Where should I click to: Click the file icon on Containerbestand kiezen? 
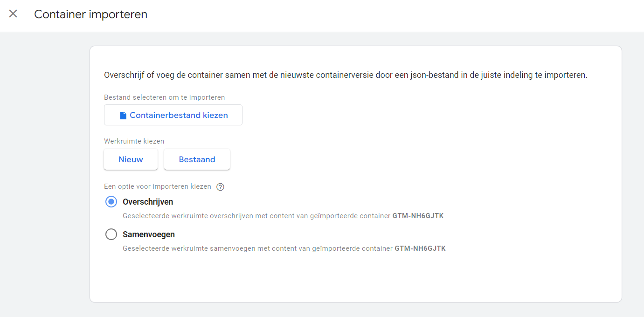pos(123,115)
